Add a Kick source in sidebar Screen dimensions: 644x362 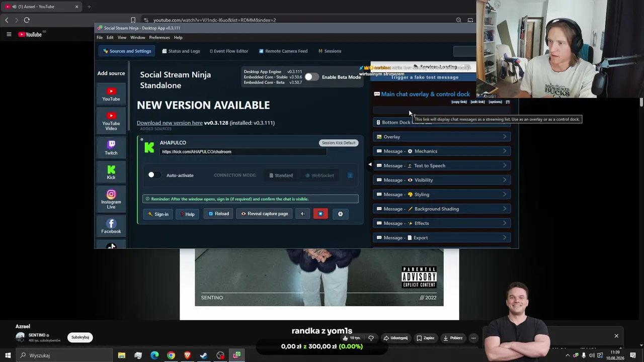point(111,172)
